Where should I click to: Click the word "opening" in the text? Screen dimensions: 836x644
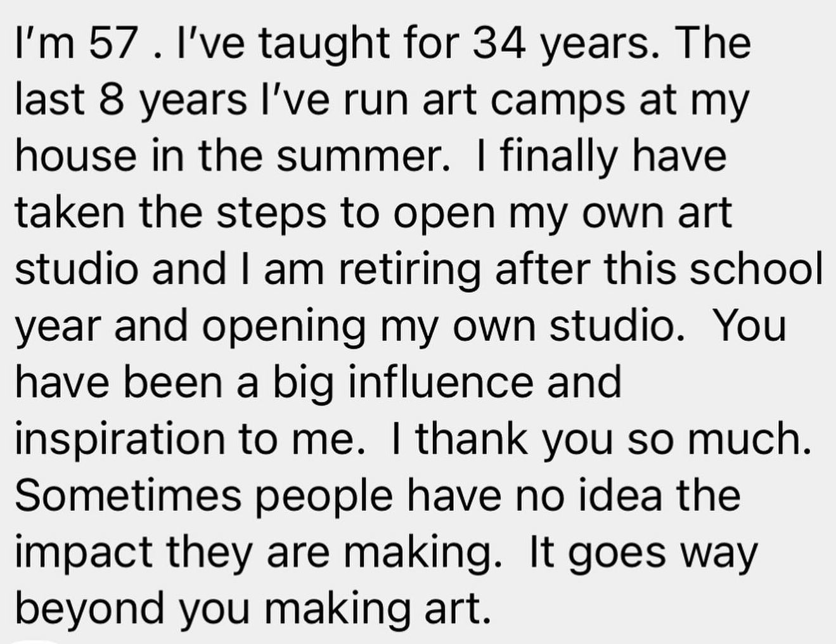coord(283,327)
